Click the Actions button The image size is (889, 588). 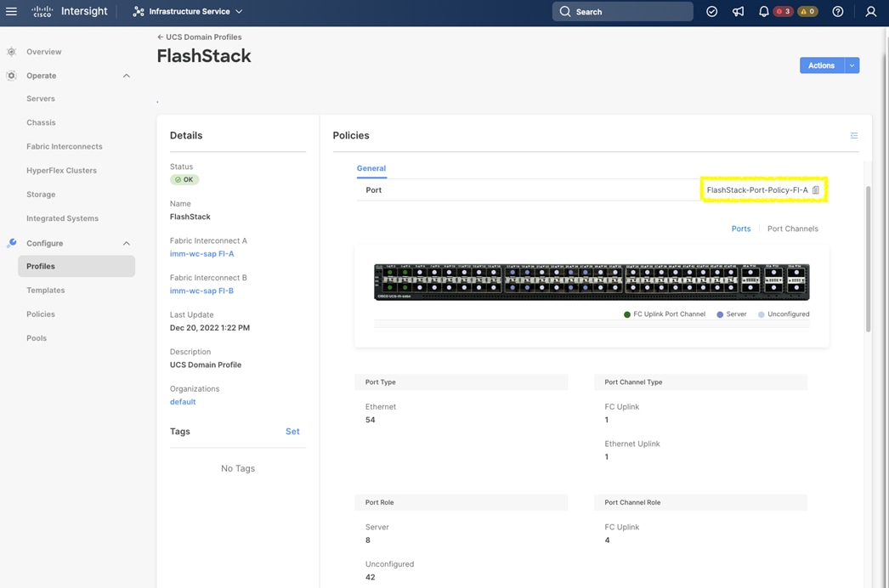pyautogui.click(x=822, y=65)
